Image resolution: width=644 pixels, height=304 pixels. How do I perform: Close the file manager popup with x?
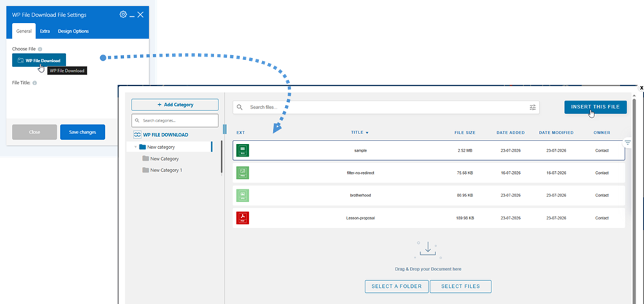(641, 88)
